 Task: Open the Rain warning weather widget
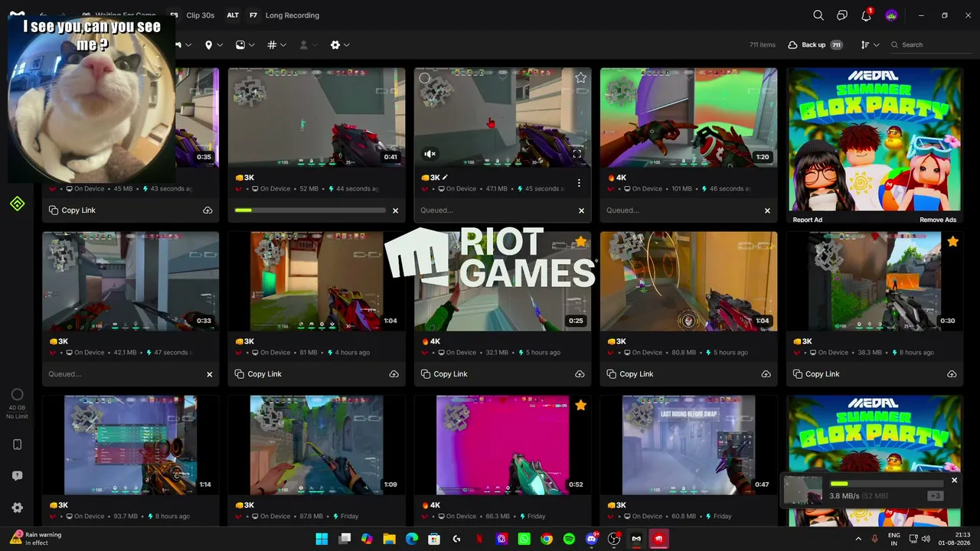click(37, 539)
